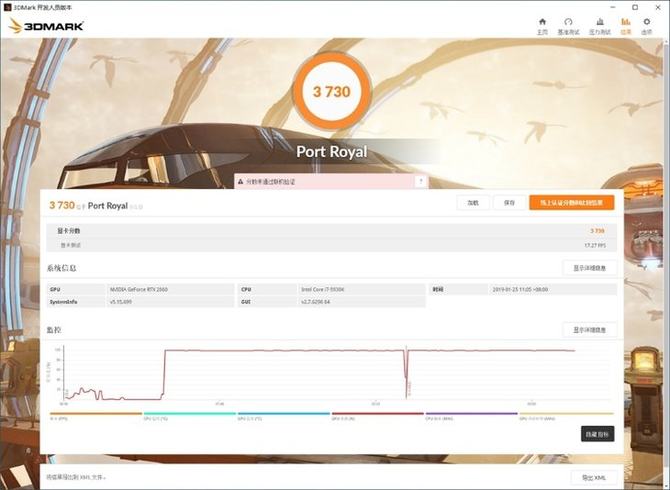Open the Benchmarks (基准测试) tab
Screen dimensions: 670x490
[568, 26]
